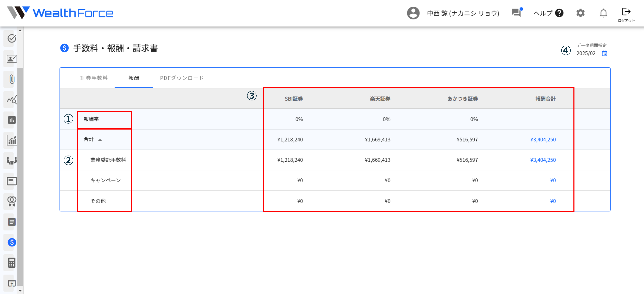Click the 業務委託手数料 row label
This screenshot has height=294, width=644.
[x=108, y=160]
